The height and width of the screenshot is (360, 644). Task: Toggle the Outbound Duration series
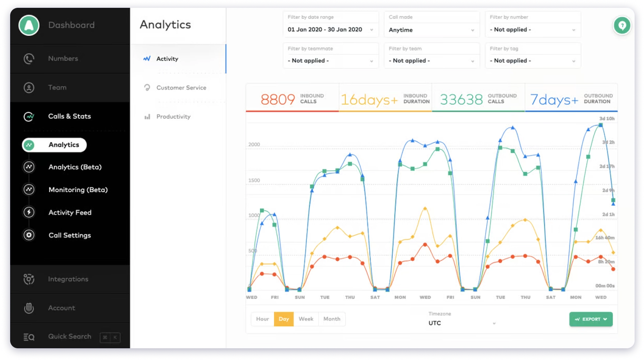click(x=571, y=98)
